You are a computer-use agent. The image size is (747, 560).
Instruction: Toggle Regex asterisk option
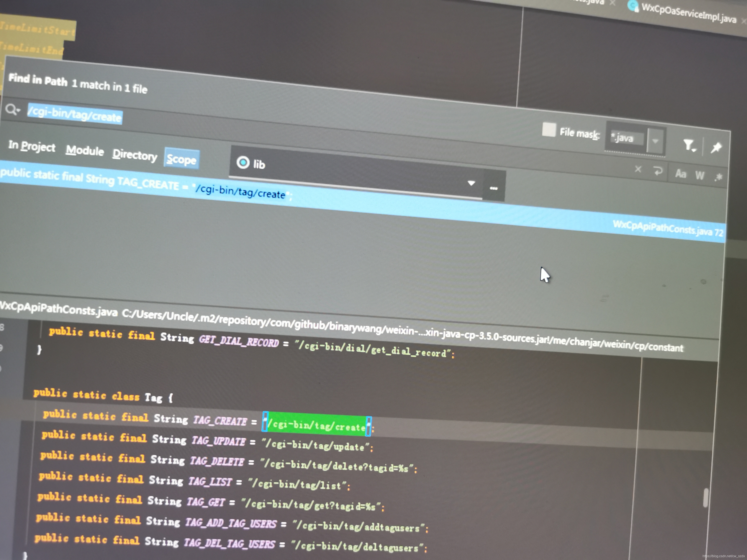718,177
